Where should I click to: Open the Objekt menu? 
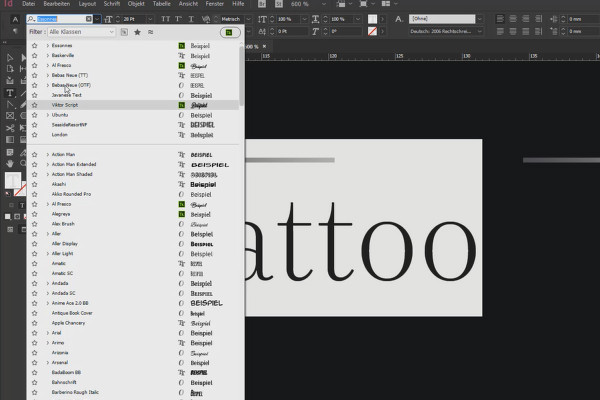click(136, 4)
